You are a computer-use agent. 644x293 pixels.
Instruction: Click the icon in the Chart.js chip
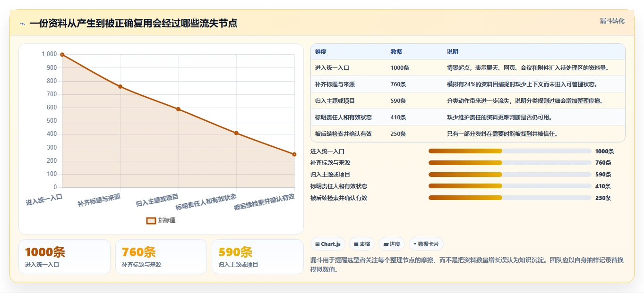pos(317,244)
